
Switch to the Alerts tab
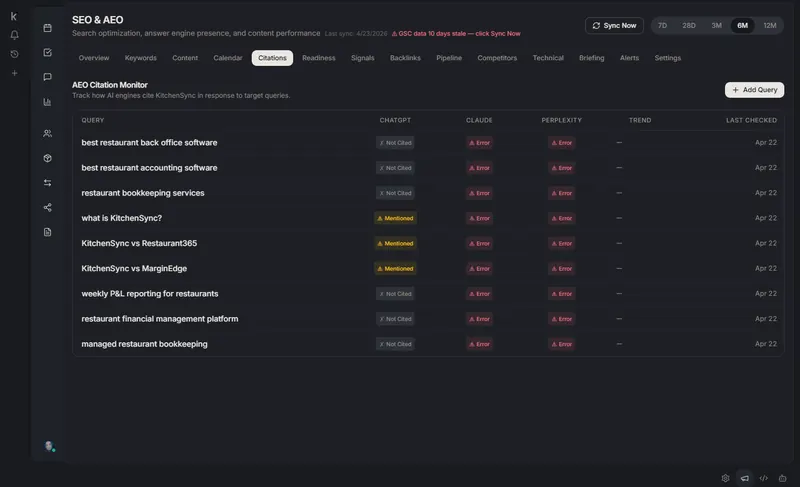pyautogui.click(x=629, y=58)
